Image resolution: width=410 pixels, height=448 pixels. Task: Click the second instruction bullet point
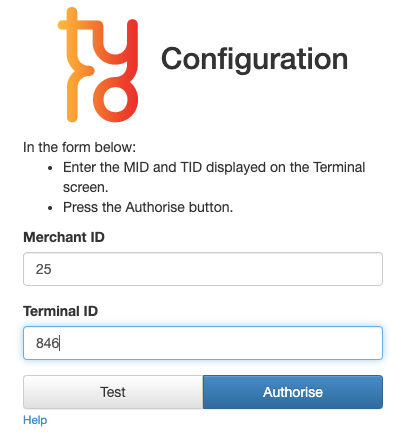[x=50, y=208]
